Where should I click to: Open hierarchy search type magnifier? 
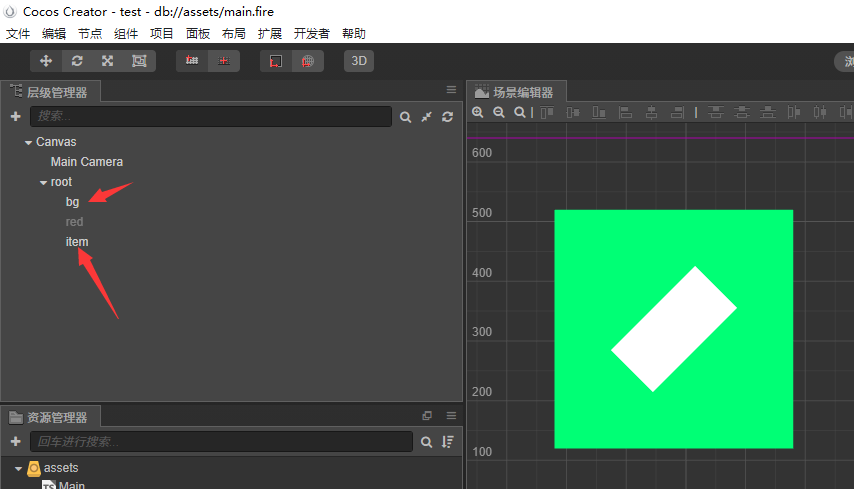pos(405,117)
